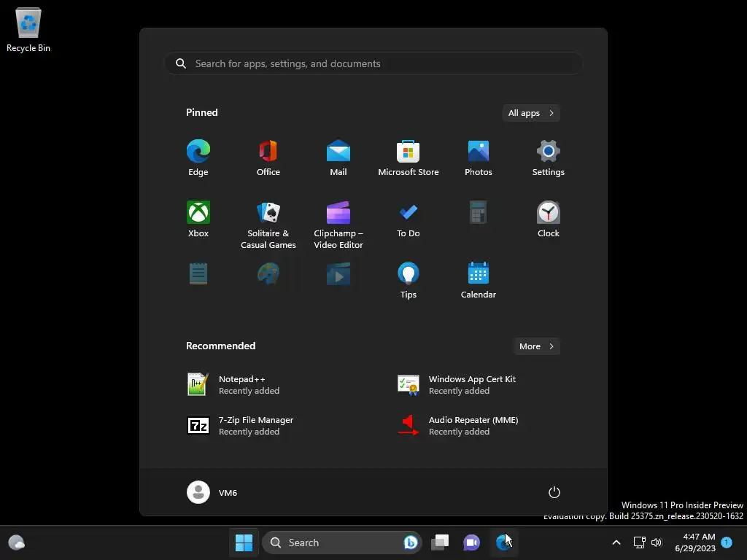Click the Start menu search field
Screen dimensions: 747x560
click(373, 63)
